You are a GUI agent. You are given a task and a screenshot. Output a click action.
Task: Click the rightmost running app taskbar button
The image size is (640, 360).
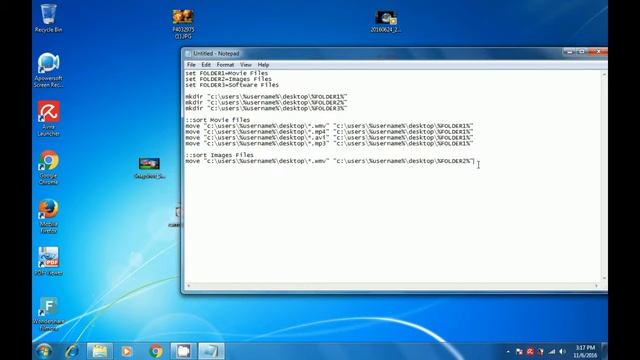pos(211,351)
